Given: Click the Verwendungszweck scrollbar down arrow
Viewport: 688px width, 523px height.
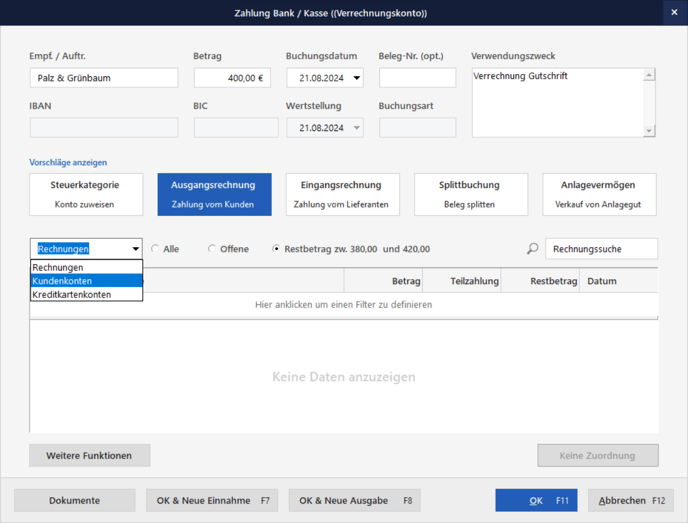Looking at the screenshot, I should coord(649,130).
